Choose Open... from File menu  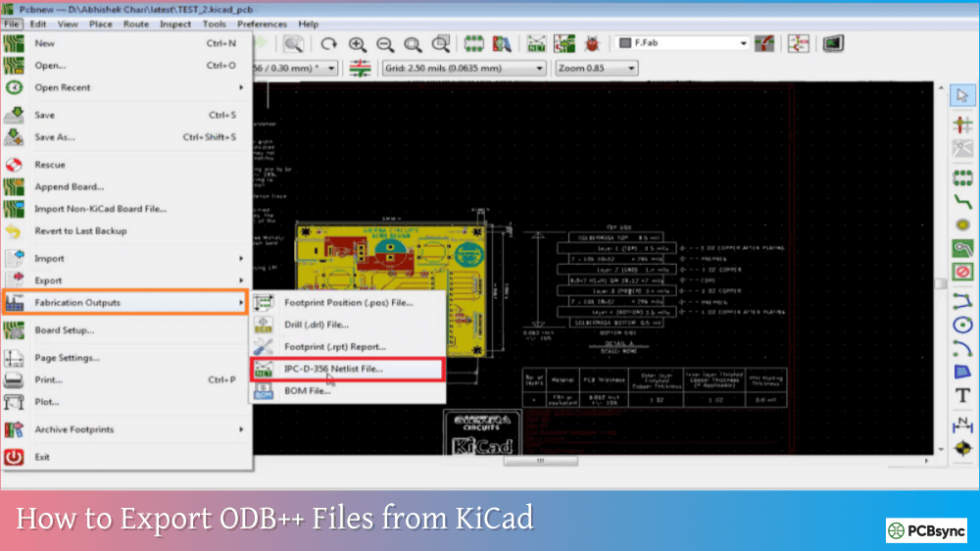click(126, 65)
